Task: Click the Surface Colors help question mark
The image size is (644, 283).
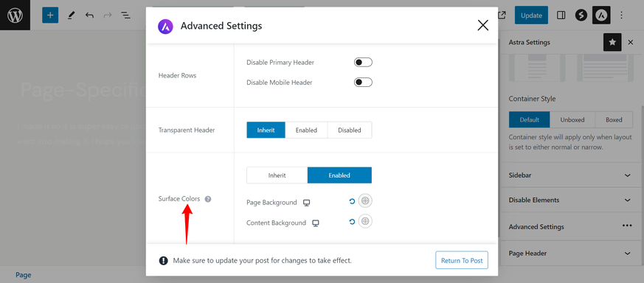Action: click(208, 199)
